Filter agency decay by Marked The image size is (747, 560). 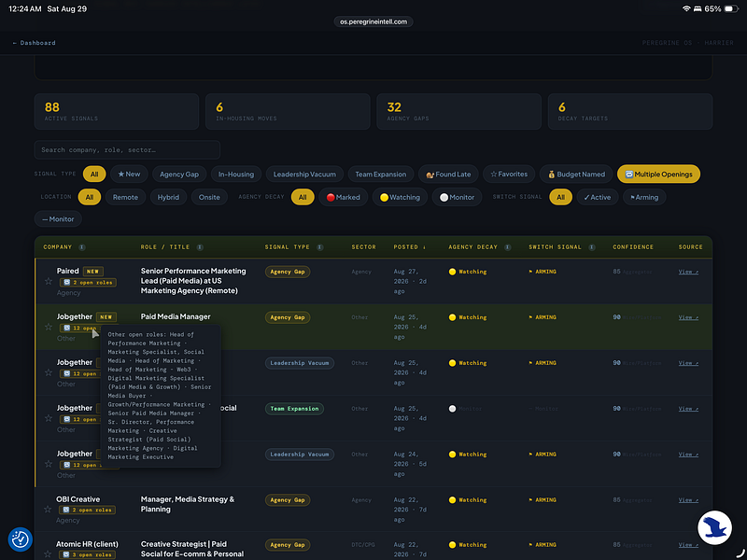343,197
